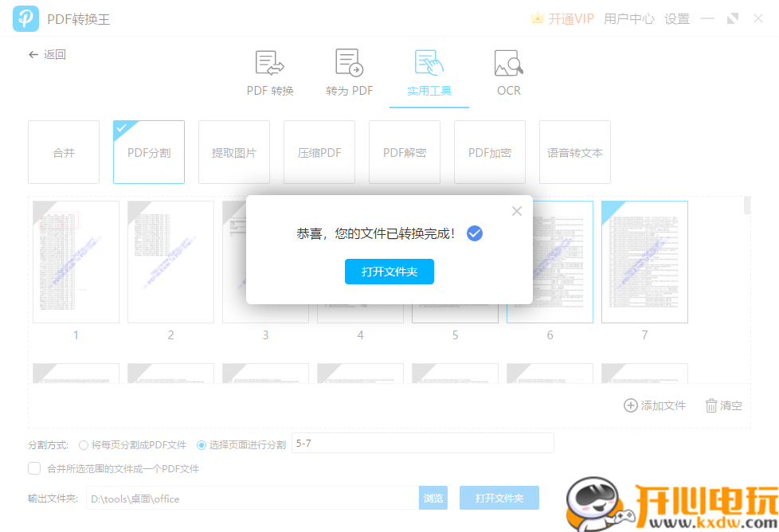Switch to the 实用工具 tab

tap(429, 73)
